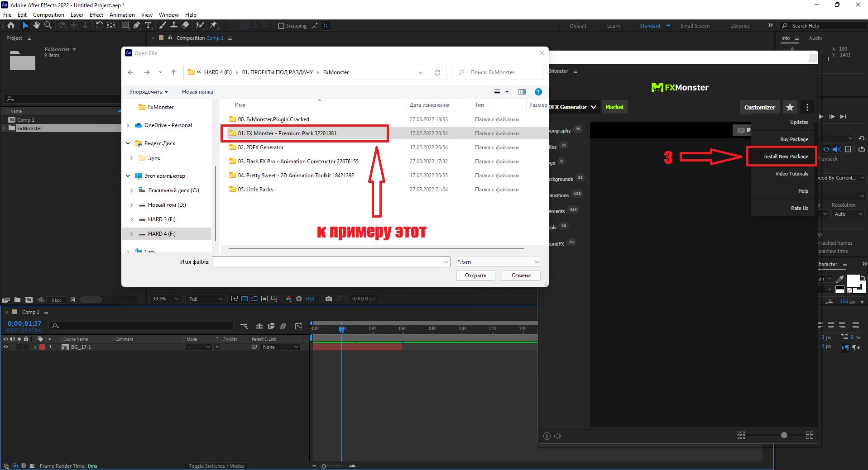Viewport: 868px width, 470px height.
Task: Click the white fill color swatch in Character
Action: (853, 281)
